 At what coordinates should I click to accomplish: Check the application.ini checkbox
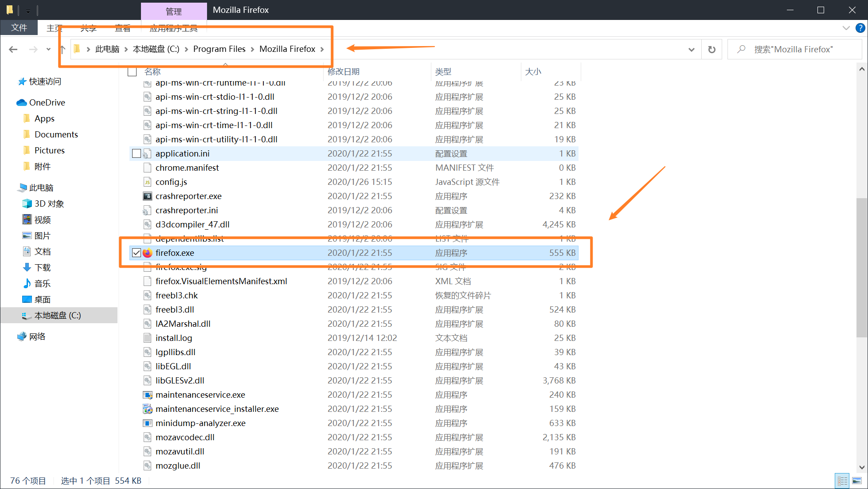pos(137,153)
